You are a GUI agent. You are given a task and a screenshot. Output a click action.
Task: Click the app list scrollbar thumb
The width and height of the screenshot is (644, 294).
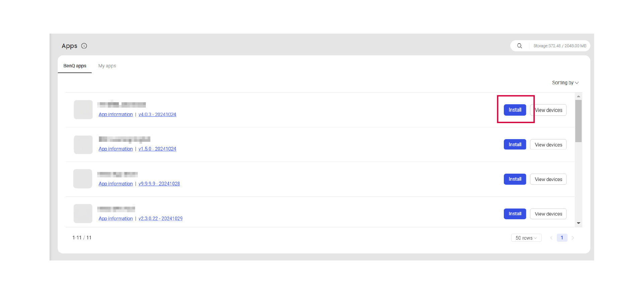pyautogui.click(x=578, y=121)
